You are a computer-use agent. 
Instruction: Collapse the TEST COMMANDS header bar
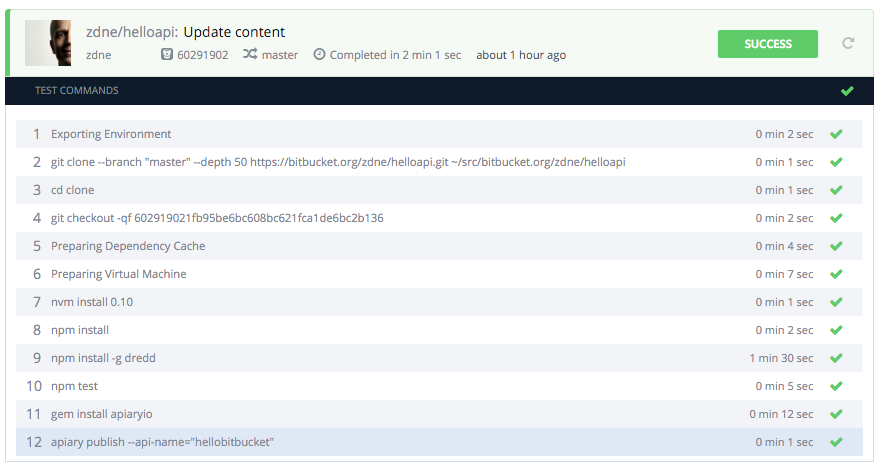[440, 90]
